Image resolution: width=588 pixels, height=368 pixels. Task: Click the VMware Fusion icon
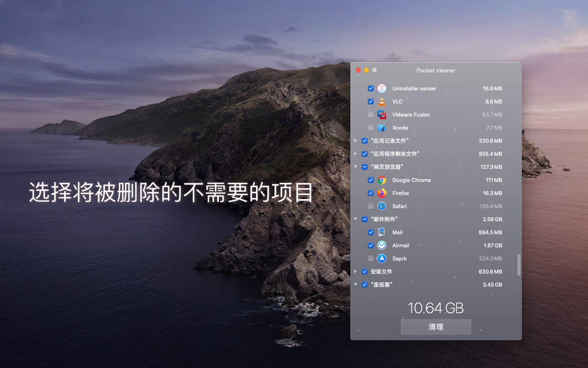coord(382,114)
